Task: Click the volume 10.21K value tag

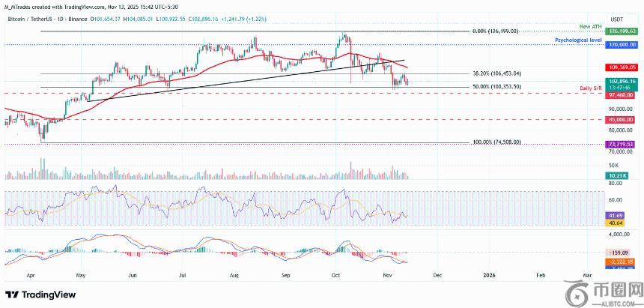Action: pos(621,175)
